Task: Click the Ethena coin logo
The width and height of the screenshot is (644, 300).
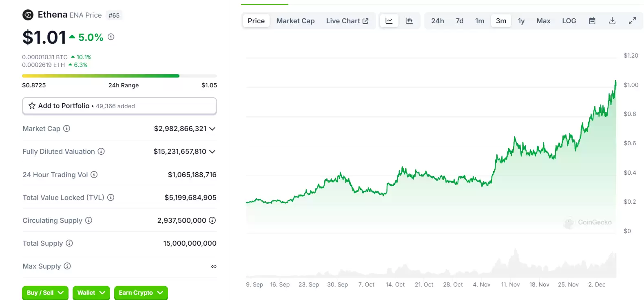Action: point(28,15)
